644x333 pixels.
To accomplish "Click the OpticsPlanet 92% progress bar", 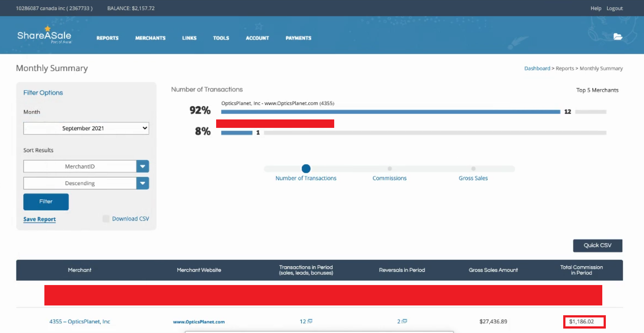I will pyautogui.click(x=391, y=112).
